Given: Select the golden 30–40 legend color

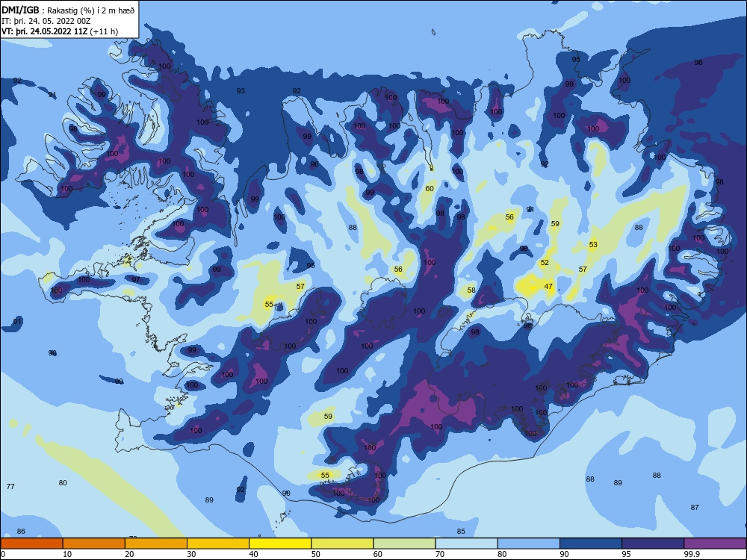Looking at the screenshot, I should 218,544.
